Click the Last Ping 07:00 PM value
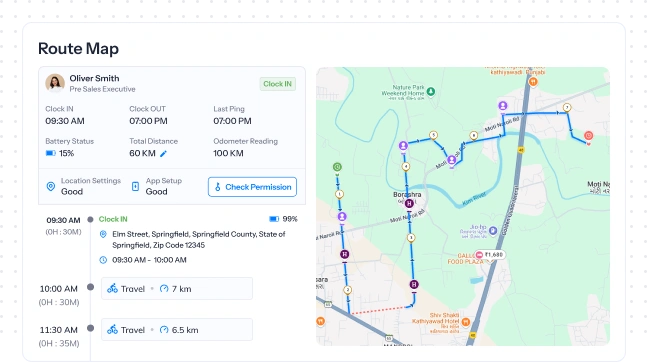The height and width of the screenshot is (362, 647). point(232,121)
